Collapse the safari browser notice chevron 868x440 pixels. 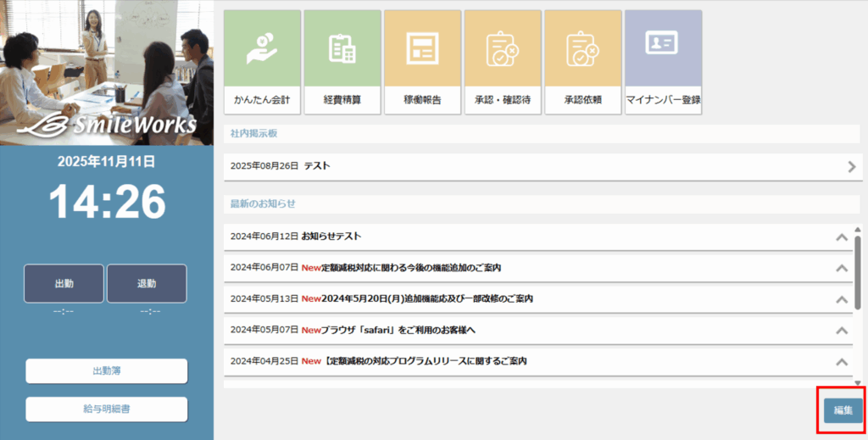(842, 330)
